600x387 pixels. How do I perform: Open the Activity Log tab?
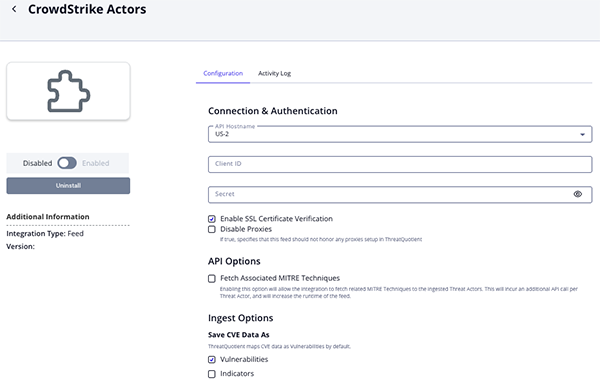coord(274,73)
